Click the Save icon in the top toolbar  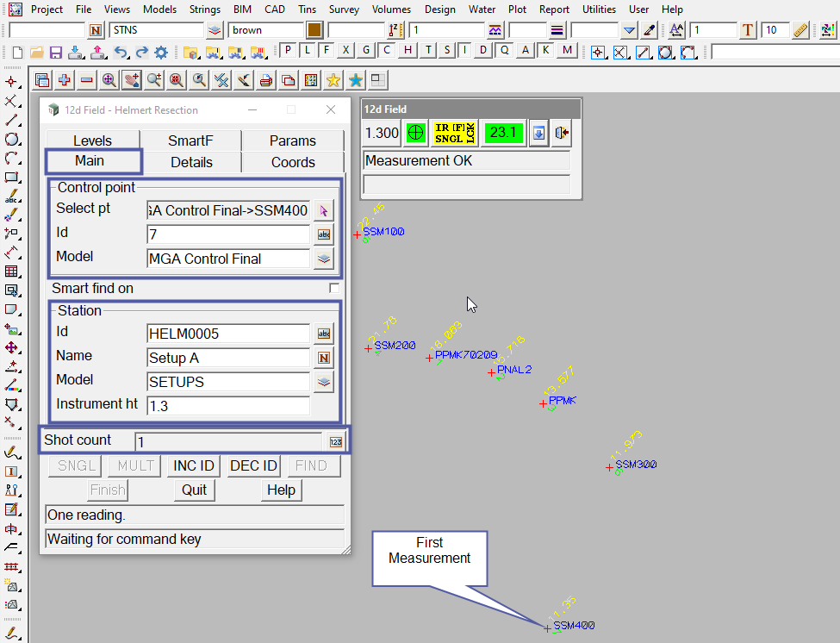pyautogui.click(x=55, y=52)
